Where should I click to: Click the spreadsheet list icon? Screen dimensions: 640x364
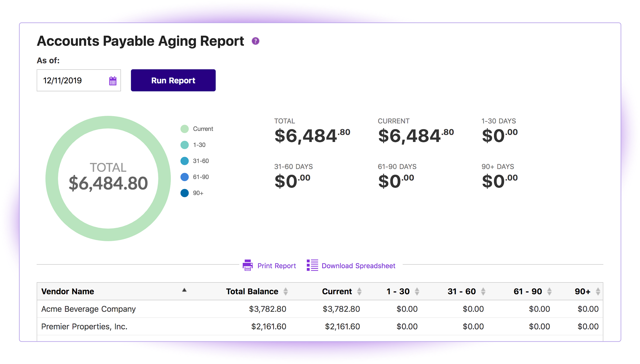click(x=312, y=265)
